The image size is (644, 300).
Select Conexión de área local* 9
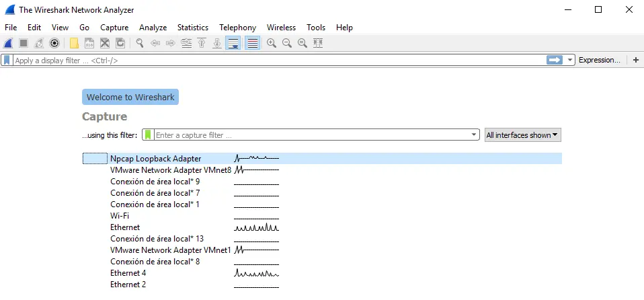322,181
